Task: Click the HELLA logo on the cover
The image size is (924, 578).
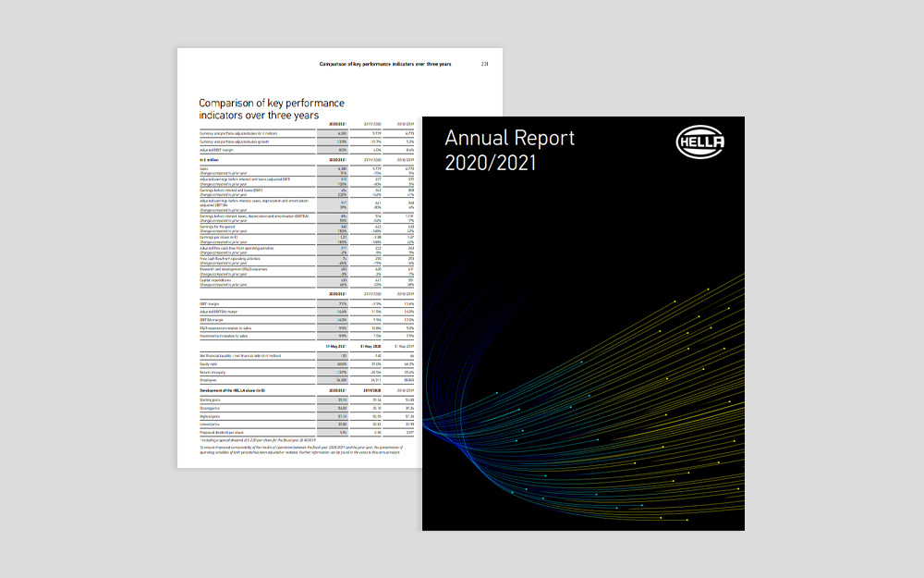Action: (x=701, y=142)
